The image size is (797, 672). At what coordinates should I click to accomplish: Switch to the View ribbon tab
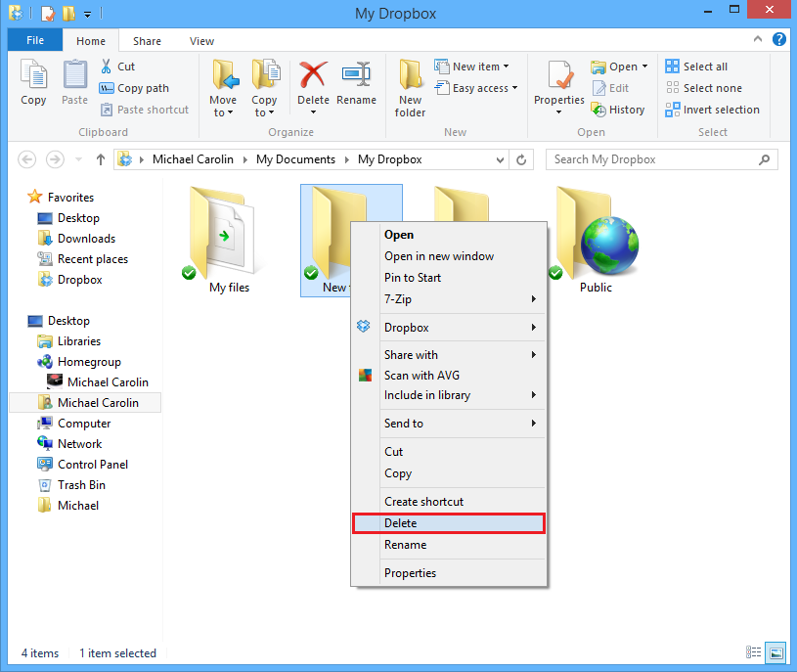pyautogui.click(x=201, y=41)
